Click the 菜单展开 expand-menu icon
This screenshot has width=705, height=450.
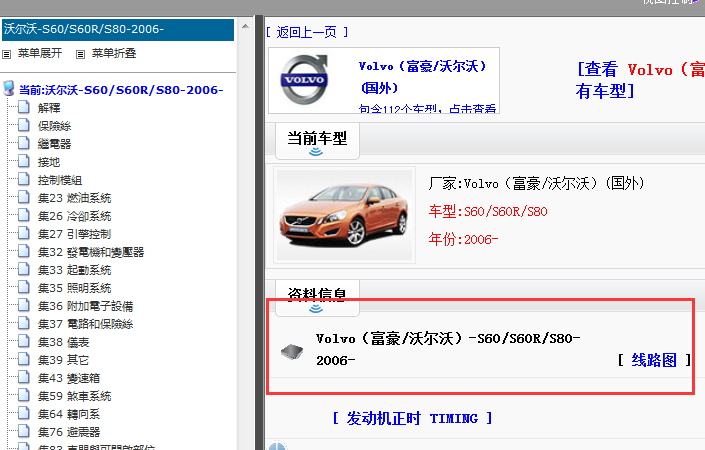(6, 54)
